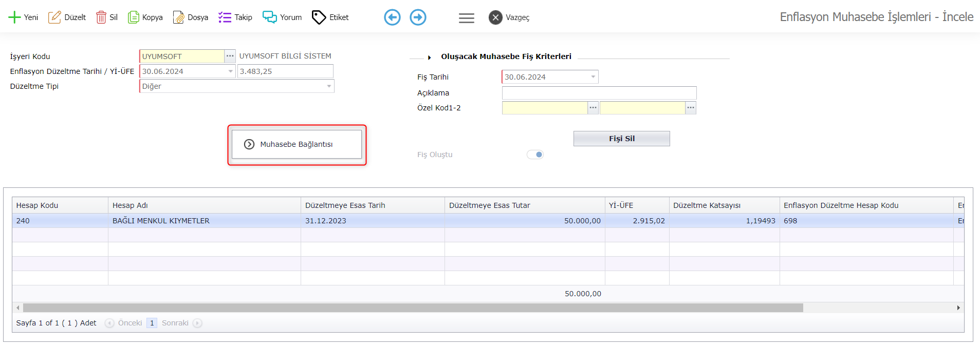Click the Takip checklist icon

click(225, 17)
